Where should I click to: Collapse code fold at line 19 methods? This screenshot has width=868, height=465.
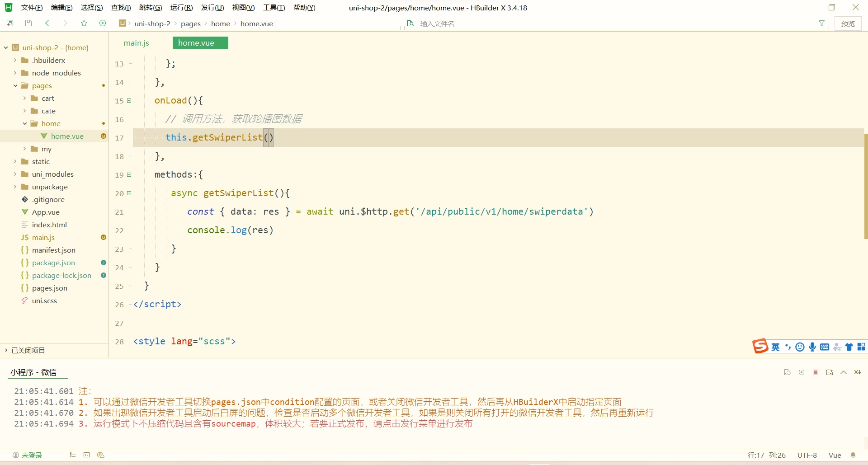(129, 175)
